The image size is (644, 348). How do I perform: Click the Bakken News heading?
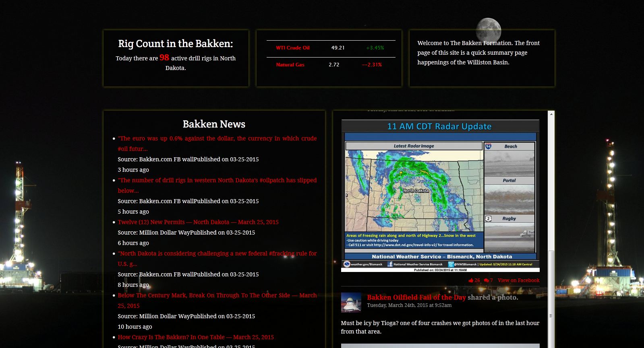pos(214,124)
